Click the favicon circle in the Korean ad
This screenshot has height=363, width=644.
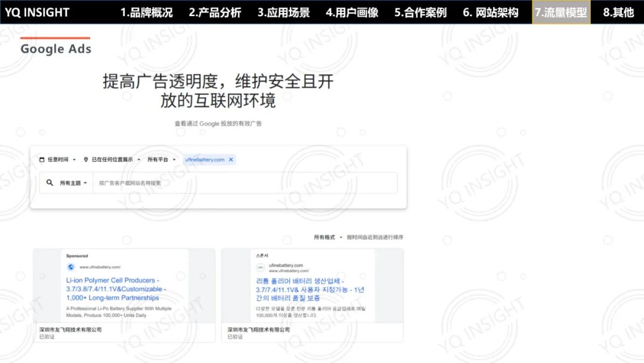[261, 267]
